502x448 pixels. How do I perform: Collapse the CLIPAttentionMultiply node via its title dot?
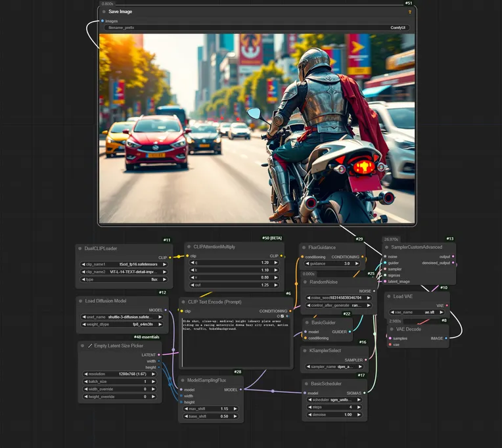pyautogui.click(x=189, y=247)
